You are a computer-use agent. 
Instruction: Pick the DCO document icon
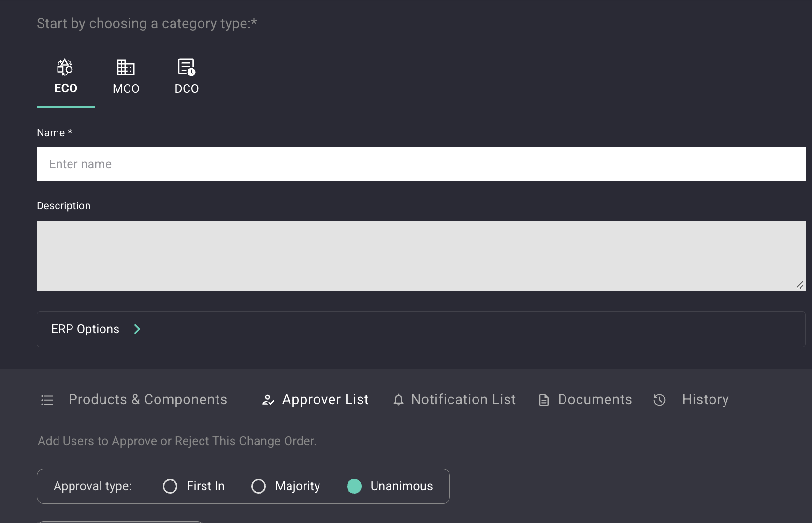point(187,67)
